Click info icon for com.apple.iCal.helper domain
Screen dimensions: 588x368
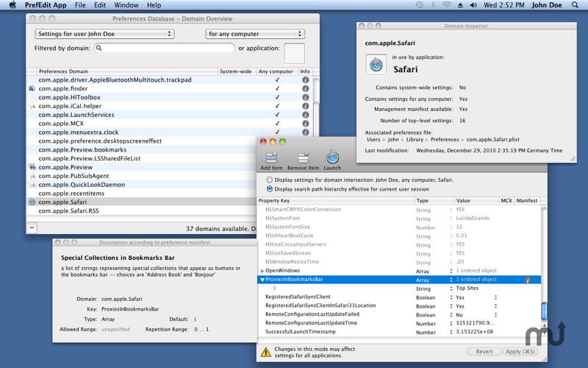pos(306,106)
